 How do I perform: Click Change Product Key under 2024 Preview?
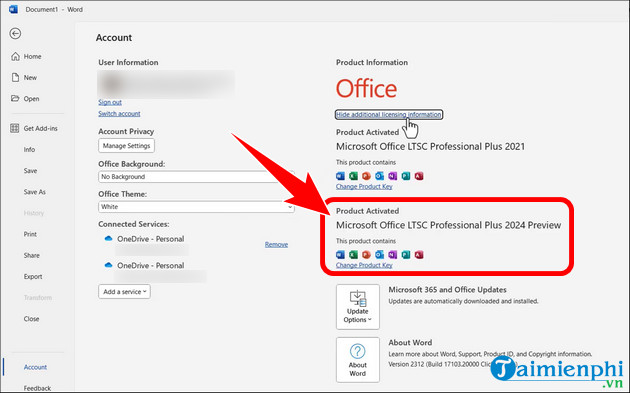pyautogui.click(x=364, y=265)
